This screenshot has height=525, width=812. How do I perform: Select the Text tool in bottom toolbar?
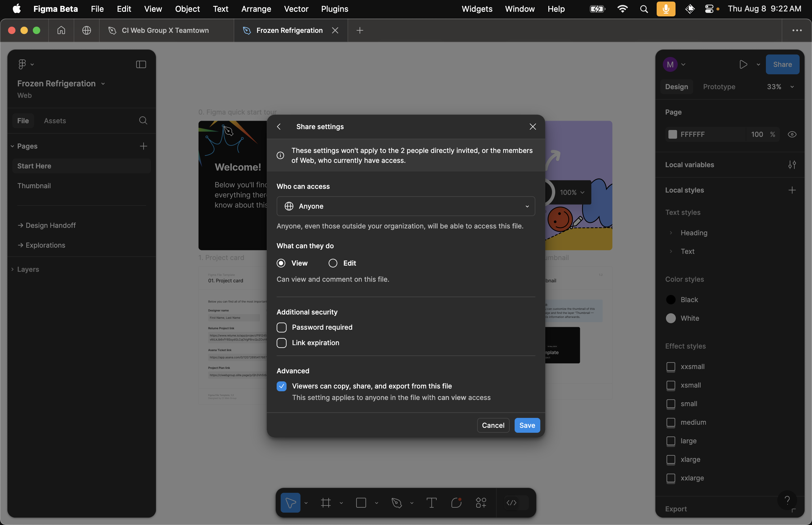coord(431,502)
